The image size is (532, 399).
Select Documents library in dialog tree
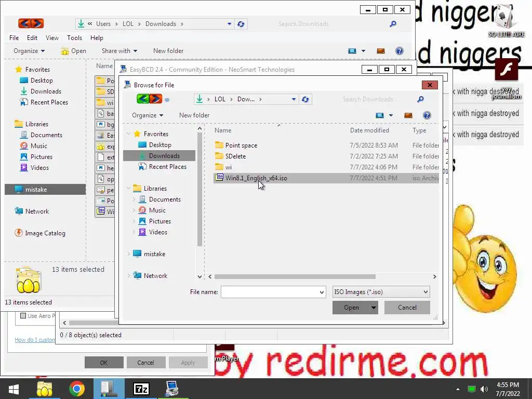(165, 199)
